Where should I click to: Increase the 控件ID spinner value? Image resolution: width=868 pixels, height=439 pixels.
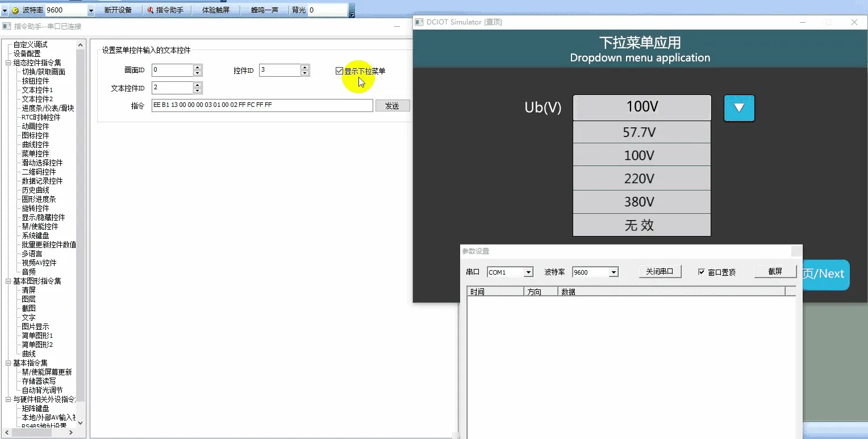pyautogui.click(x=305, y=67)
